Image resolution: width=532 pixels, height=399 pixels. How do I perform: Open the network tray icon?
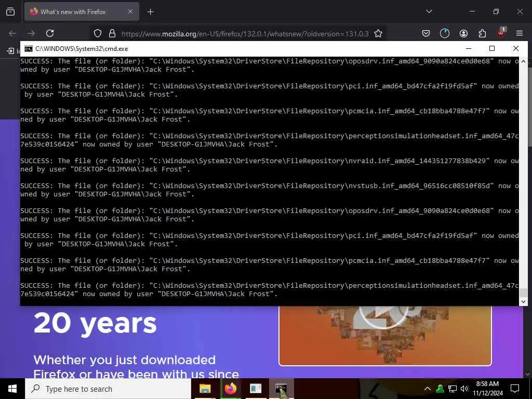pyautogui.click(x=453, y=389)
